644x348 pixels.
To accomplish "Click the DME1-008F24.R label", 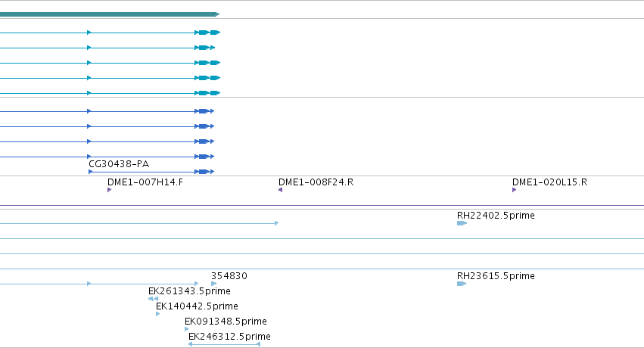I will tap(316, 182).
